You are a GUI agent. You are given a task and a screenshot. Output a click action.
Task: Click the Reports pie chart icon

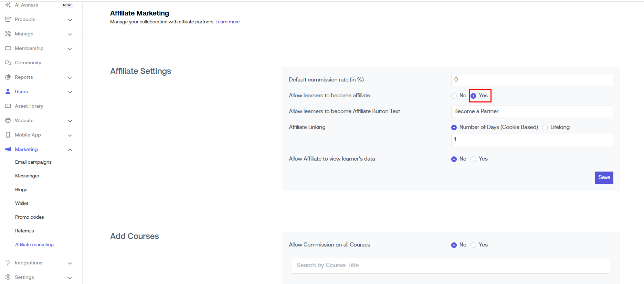pyautogui.click(x=8, y=77)
